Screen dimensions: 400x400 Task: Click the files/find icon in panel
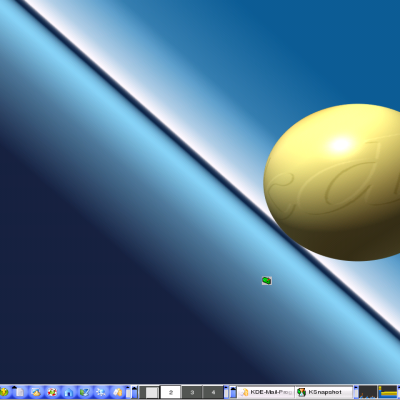pyautogui.click(x=117, y=392)
